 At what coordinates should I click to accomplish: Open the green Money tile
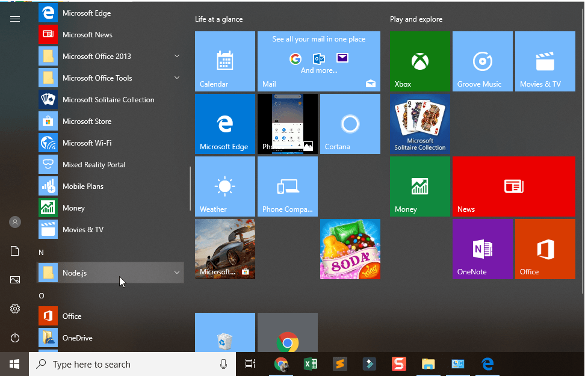420,186
